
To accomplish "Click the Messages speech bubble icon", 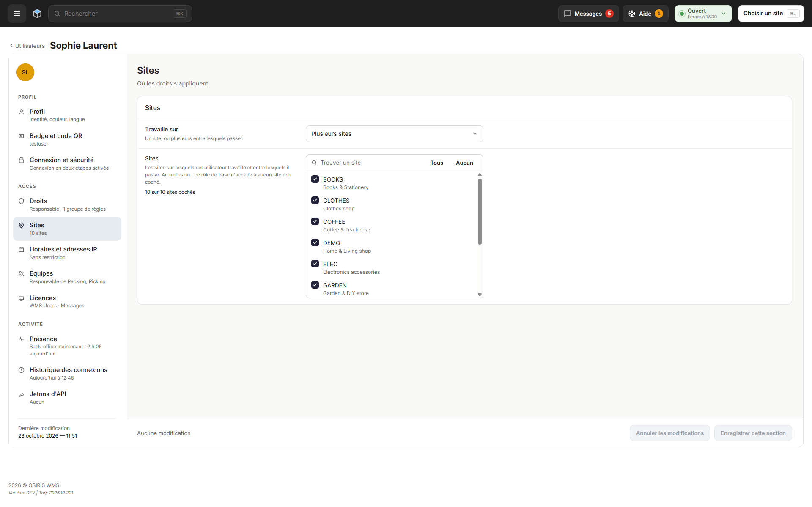I will click(x=568, y=14).
